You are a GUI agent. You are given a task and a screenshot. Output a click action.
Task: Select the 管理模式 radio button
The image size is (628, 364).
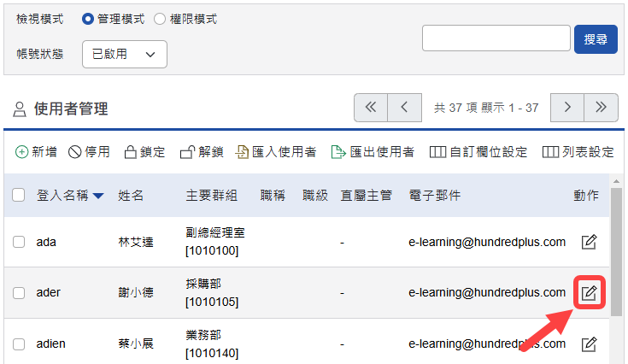pyautogui.click(x=89, y=19)
